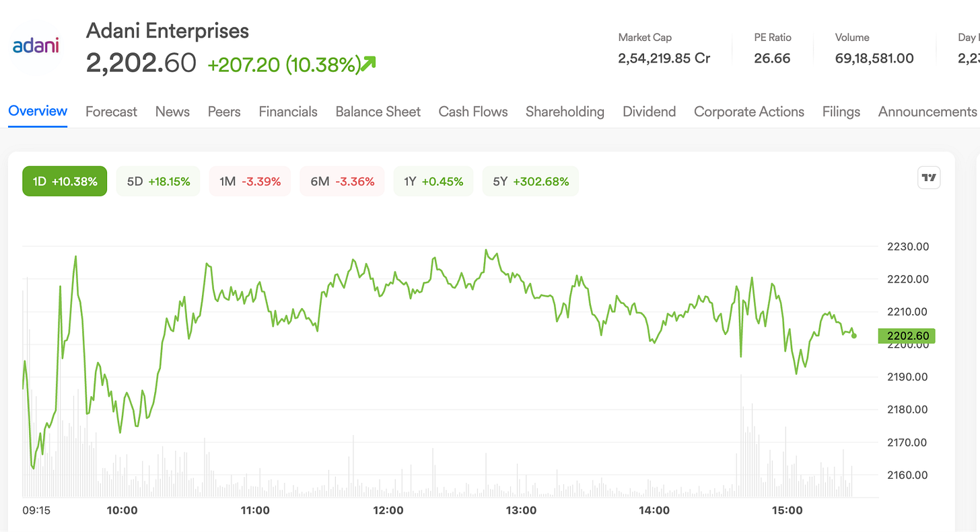Click the 2220.00 price axis label
This screenshot has width=980, height=532.
[x=908, y=279]
